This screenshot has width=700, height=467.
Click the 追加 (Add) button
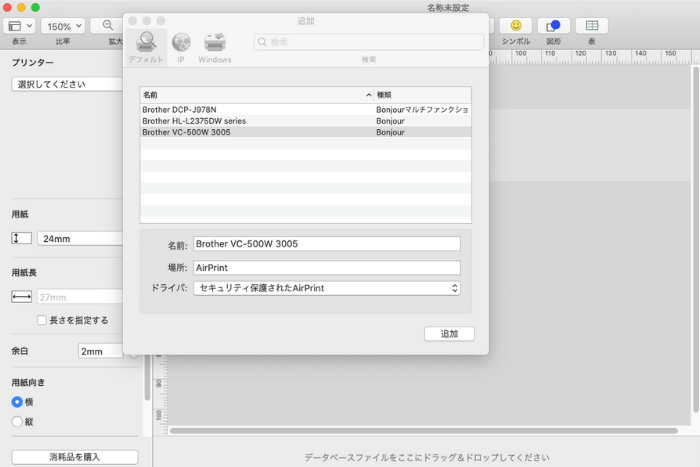tap(449, 334)
